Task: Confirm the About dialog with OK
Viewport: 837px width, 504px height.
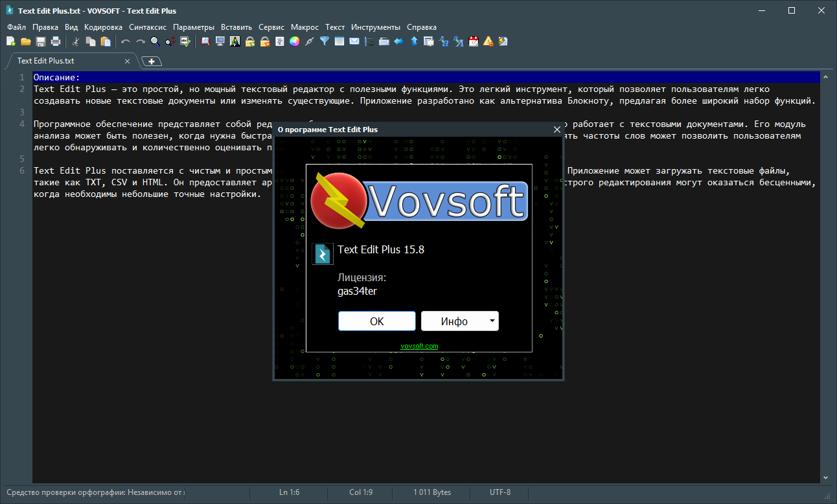Action: point(377,321)
